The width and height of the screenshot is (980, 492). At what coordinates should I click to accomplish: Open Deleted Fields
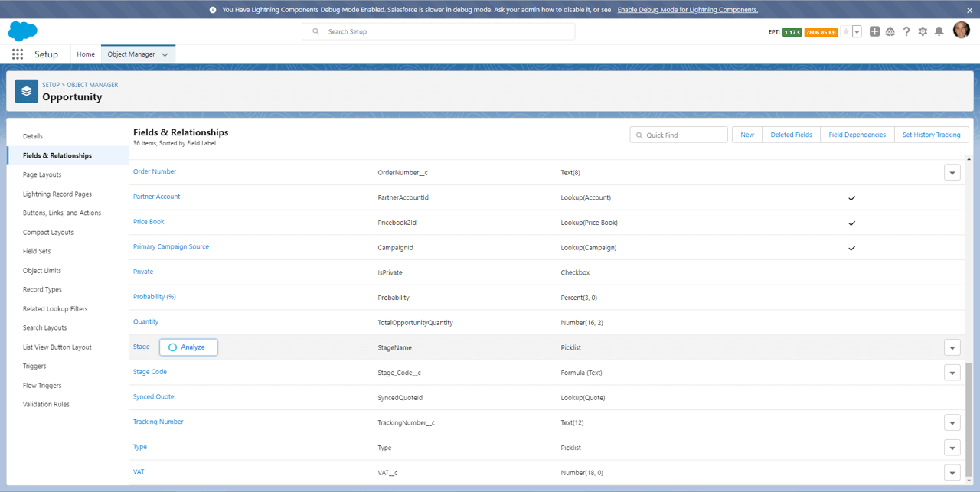[x=791, y=135]
